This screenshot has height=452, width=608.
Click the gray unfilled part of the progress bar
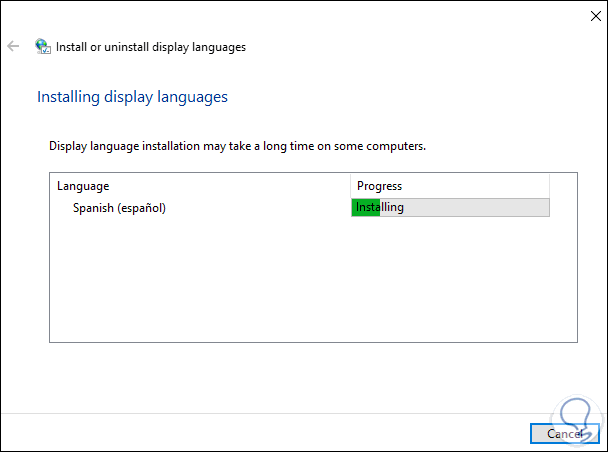[480, 208]
